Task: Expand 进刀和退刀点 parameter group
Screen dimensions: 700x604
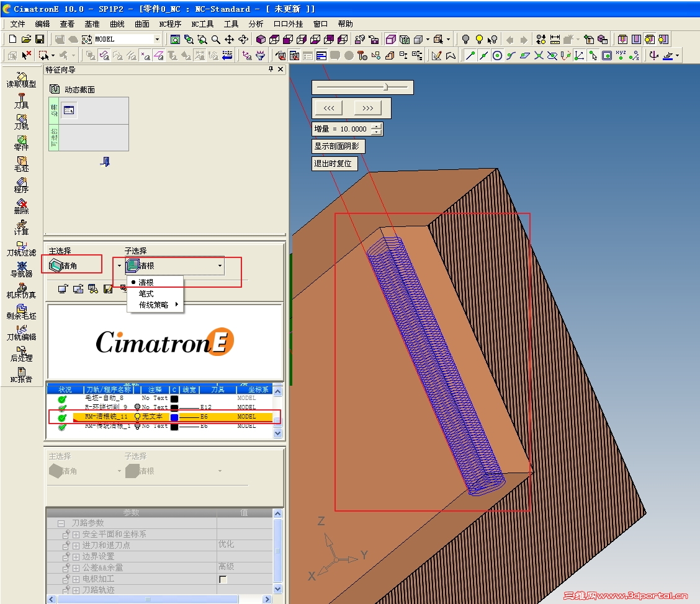Action: coord(76,546)
